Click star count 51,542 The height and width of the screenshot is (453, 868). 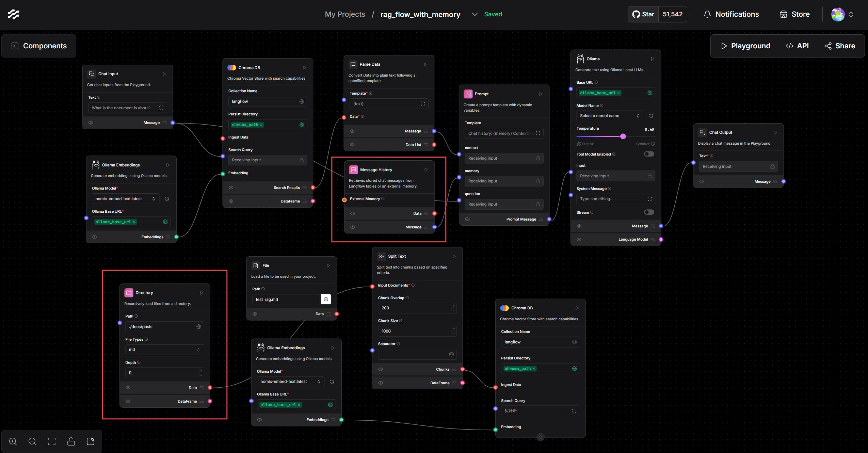[673, 14]
